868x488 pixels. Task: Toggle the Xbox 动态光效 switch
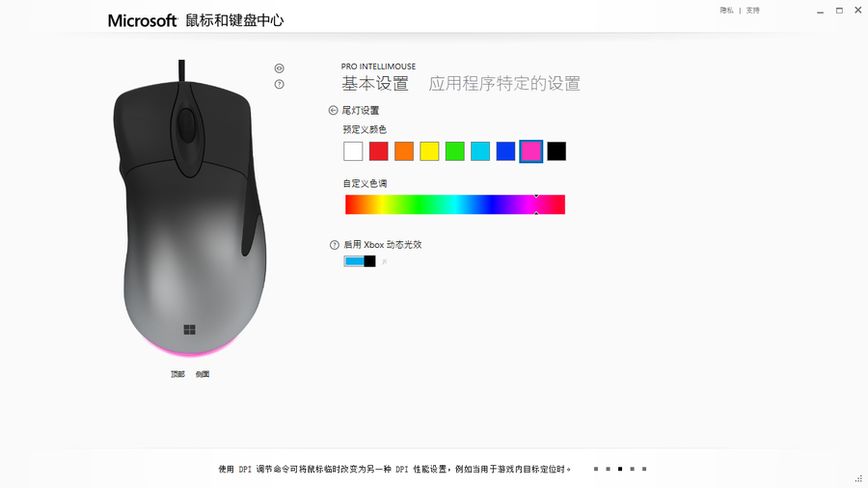(x=360, y=261)
